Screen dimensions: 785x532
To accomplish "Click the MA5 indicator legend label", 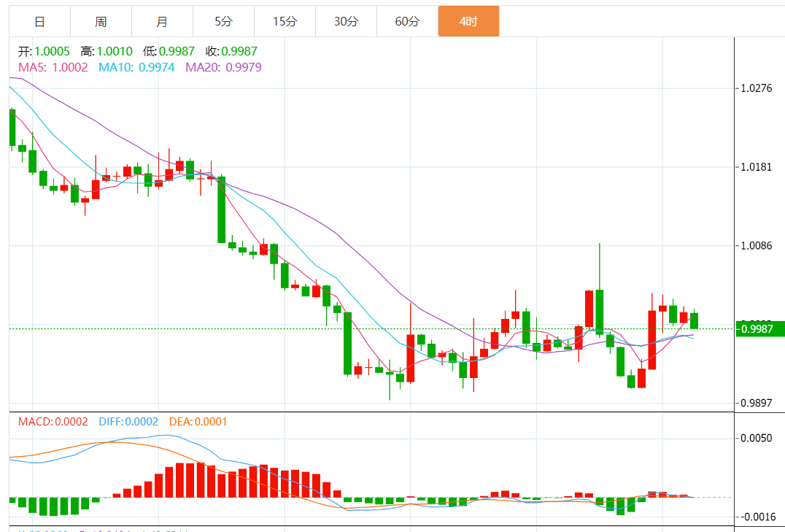I will pyautogui.click(x=53, y=67).
